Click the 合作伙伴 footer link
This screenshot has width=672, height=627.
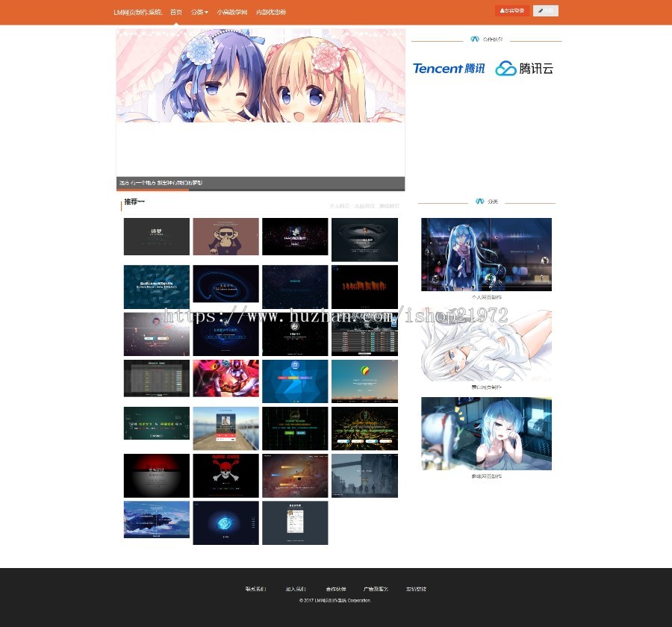tap(336, 589)
